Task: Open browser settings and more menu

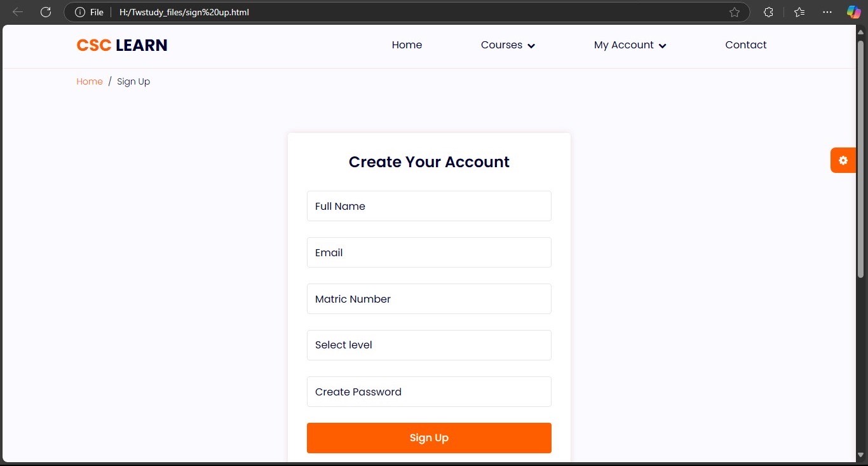Action: click(827, 12)
